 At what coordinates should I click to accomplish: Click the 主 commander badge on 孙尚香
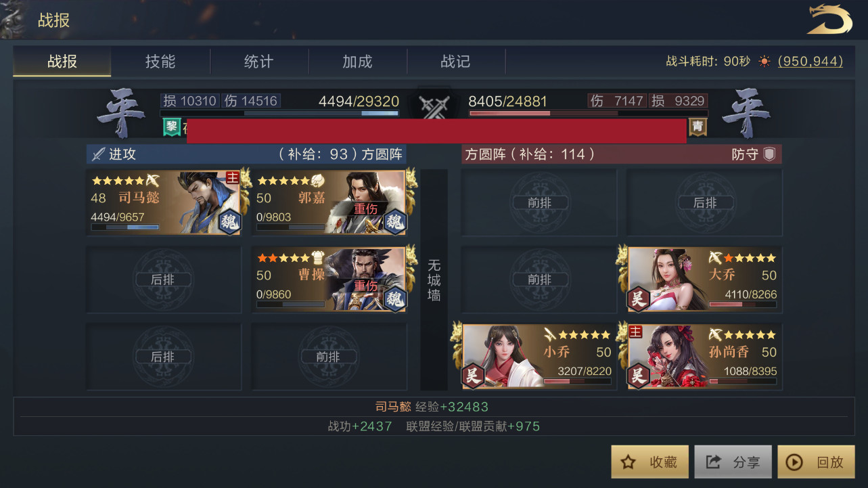click(x=635, y=332)
